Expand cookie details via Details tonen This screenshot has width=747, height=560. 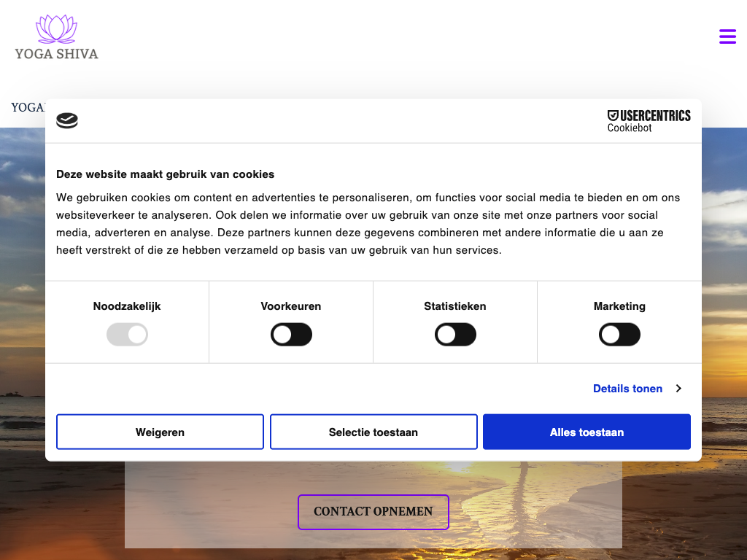tap(627, 389)
